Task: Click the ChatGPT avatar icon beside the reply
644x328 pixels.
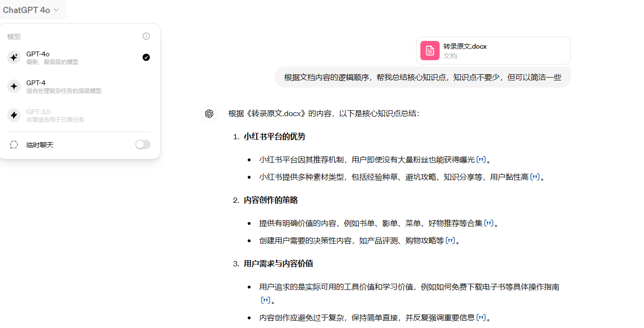Action: (209, 114)
